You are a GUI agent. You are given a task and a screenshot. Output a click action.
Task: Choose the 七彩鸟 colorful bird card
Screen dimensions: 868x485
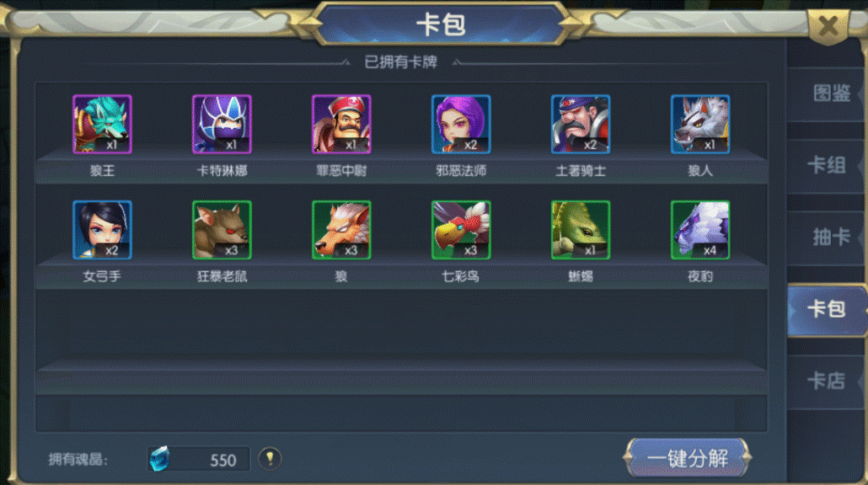click(461, 230)
